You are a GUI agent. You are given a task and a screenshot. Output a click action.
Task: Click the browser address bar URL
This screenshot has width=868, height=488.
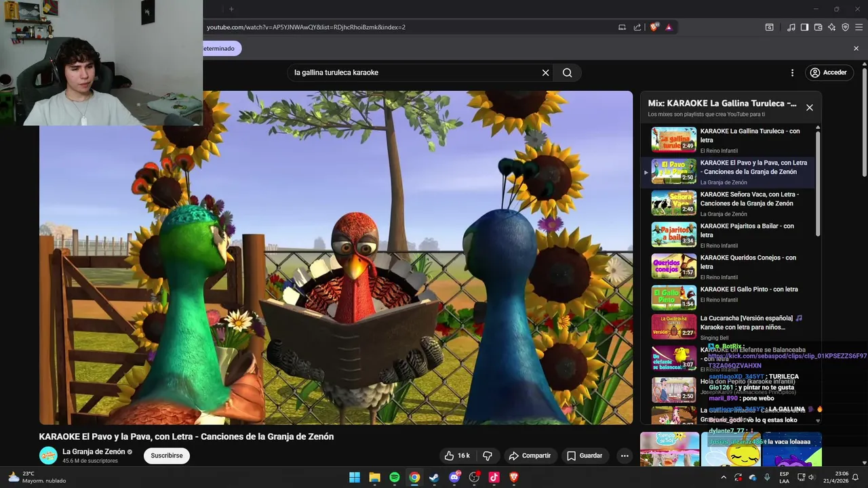point(306,27)
